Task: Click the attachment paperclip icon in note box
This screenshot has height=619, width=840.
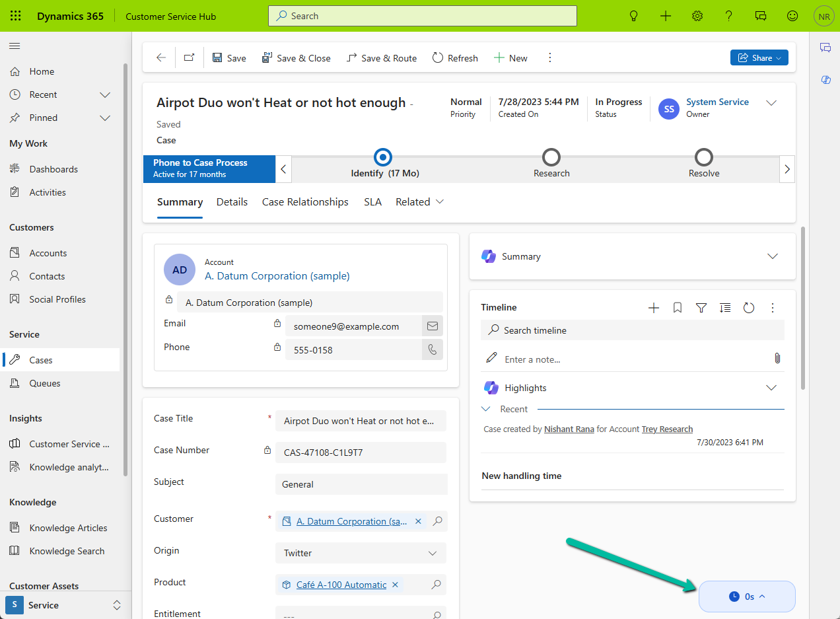Action: pos(777,358)
